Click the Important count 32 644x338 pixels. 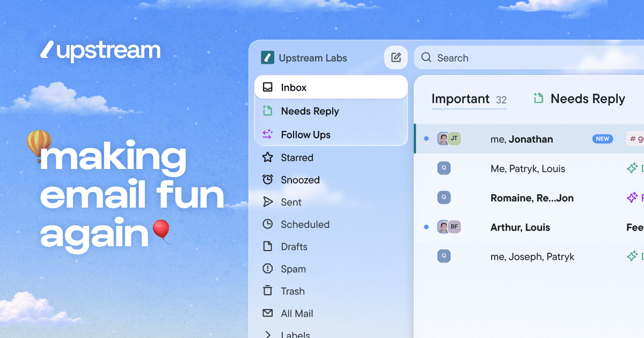pyautogui.click(x=501, y=100)
